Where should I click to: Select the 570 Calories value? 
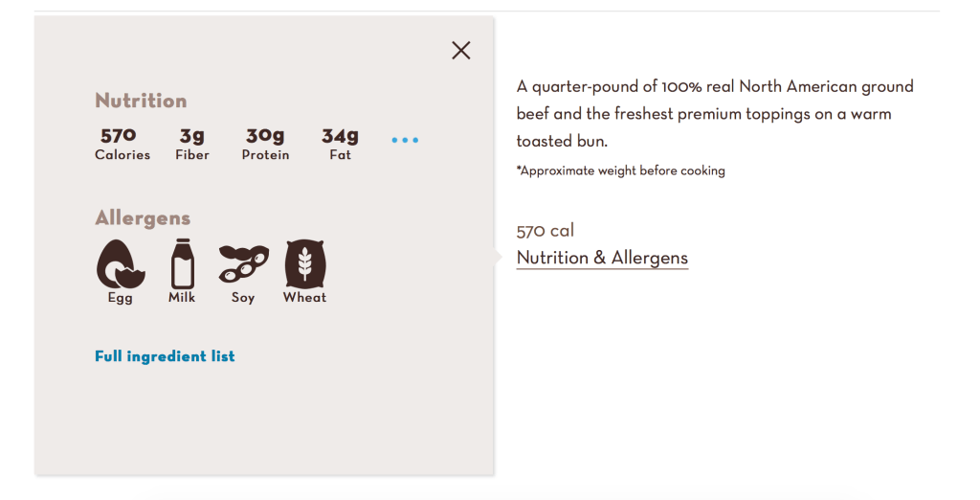click(x=119, y=136)
